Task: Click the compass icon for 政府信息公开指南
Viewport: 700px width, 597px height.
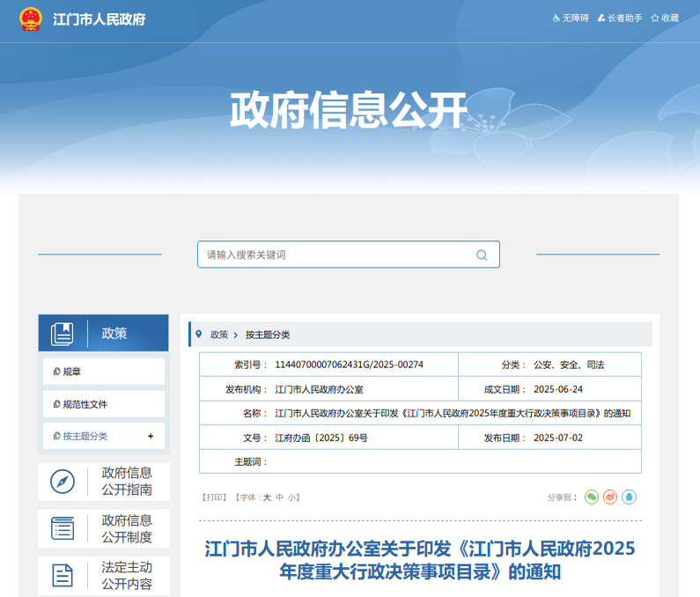Action: tap(63, 482)
